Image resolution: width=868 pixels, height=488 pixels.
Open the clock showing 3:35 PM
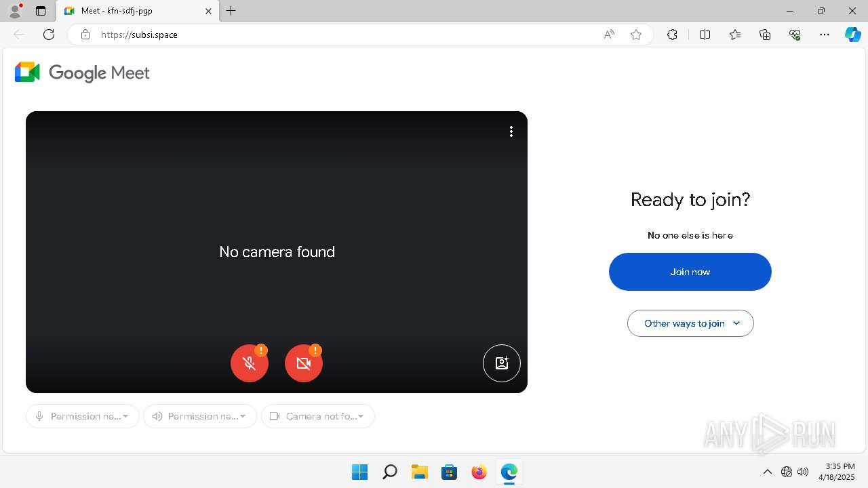(837, 472)
